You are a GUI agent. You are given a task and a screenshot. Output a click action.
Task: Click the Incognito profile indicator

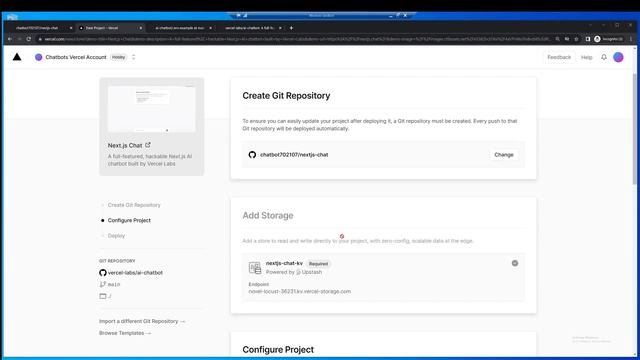click(x=608, y=39)
